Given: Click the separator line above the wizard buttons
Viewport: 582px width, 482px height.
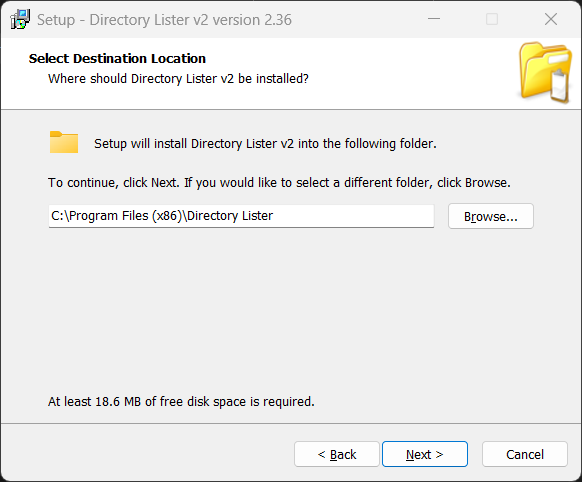Looking at the screenshot, I should pyautogui.click(x=291, y=423).
